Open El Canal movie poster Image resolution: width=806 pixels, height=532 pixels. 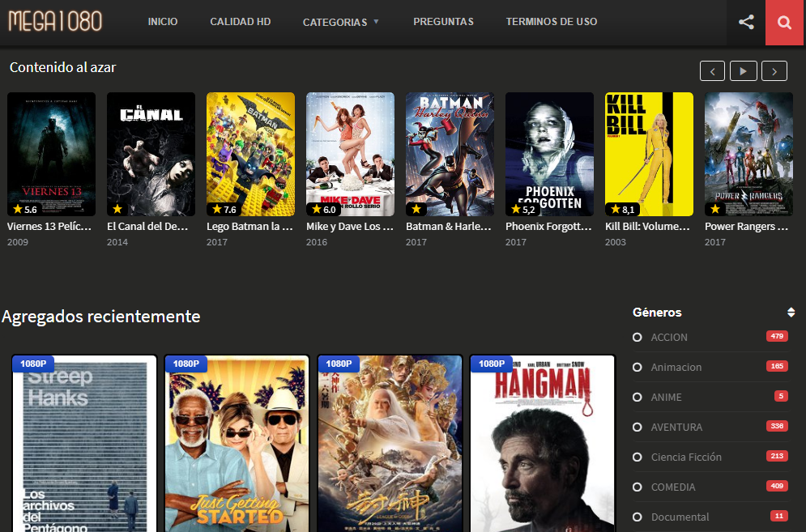pyautogui.click(x=151, y=154)
